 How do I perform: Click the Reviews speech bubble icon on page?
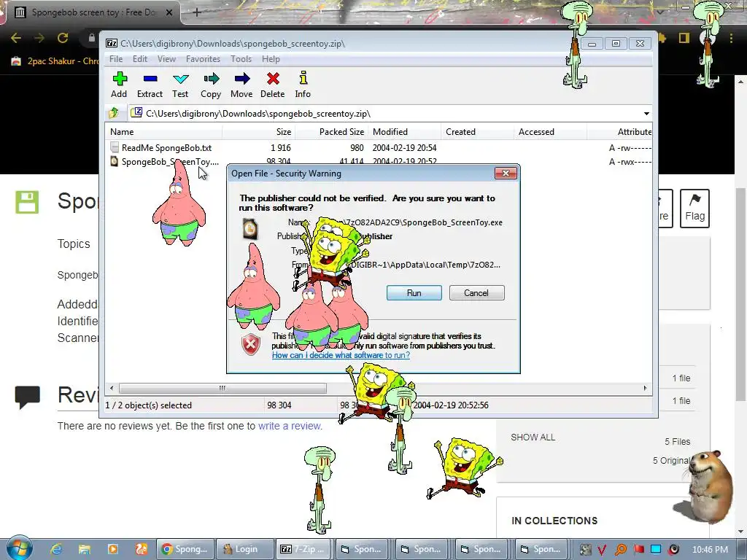point(27,397)
